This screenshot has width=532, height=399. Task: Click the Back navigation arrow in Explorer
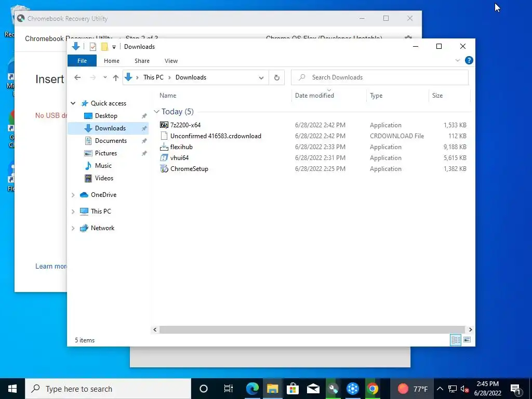coord(77,77)
